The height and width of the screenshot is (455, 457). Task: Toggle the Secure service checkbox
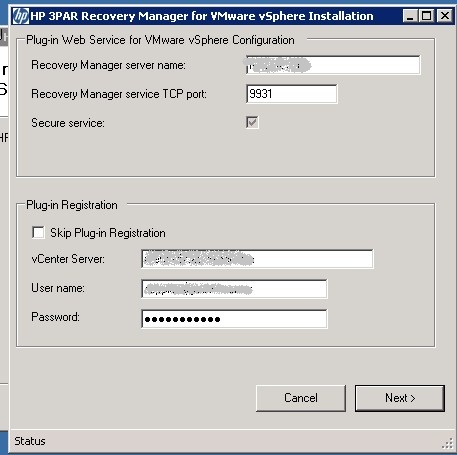(252, 122)
